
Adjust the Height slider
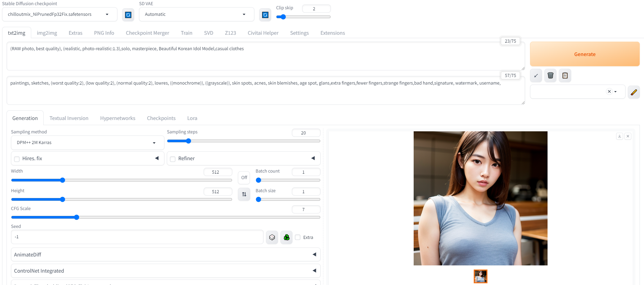pyautogui.click(x=122, y=199)
